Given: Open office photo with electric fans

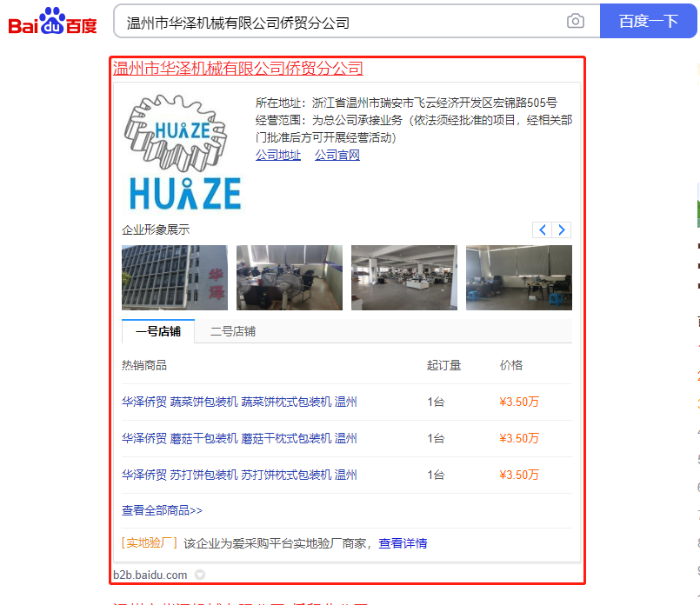Looking at the screenshot, I should [290, 277].
